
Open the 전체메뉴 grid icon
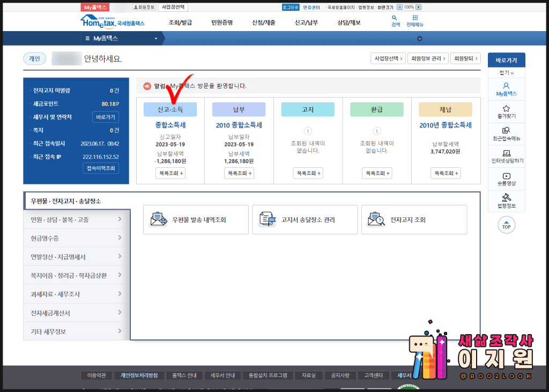pyautogui.click(x=414, y=18)
